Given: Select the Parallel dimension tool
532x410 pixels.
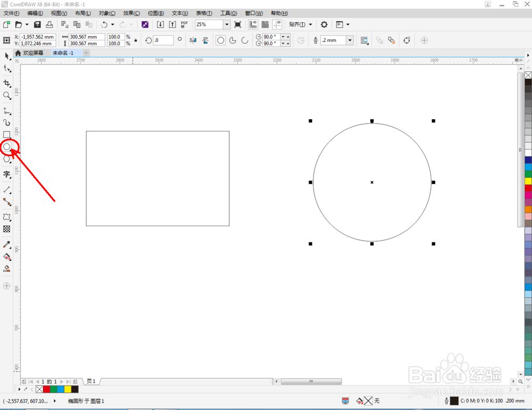Looking at the screenshot, I should pos(7,189).
